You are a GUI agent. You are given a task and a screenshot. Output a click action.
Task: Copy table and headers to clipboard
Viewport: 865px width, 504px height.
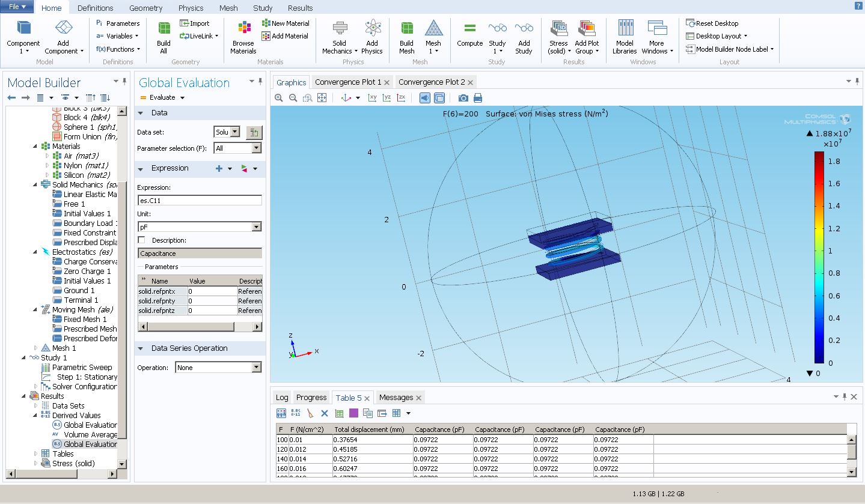tap(368, 413)
